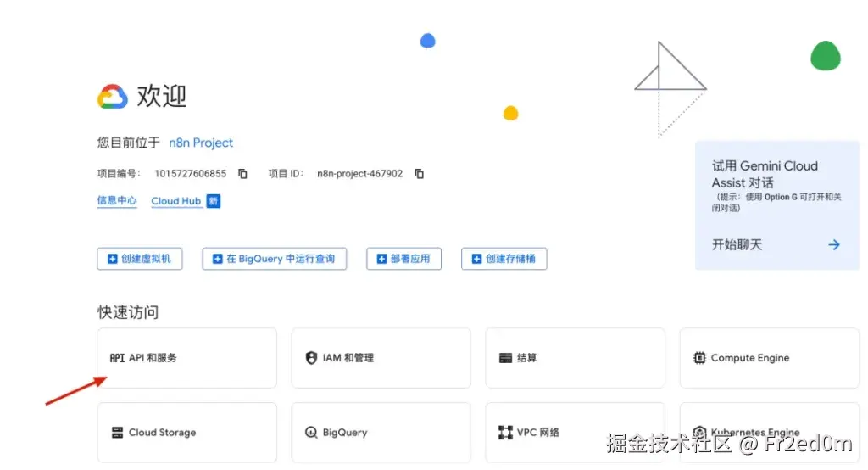This screenshot has height=470, width=868.
Task: Click the Compute Engine chip icon
Action: coord(699,358)
